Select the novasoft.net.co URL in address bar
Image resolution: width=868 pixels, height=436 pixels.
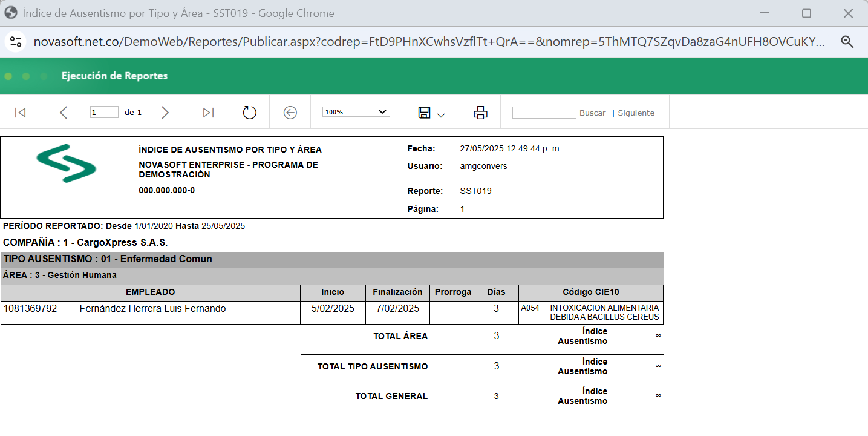click(429, 41)
